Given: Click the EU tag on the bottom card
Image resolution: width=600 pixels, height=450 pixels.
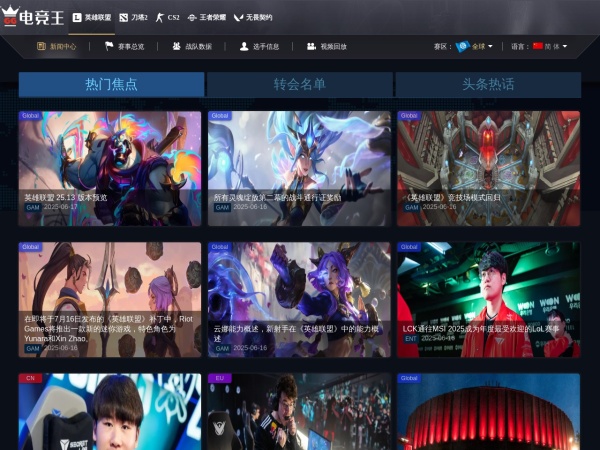Looking at the screenshot, I should [217, 379].
